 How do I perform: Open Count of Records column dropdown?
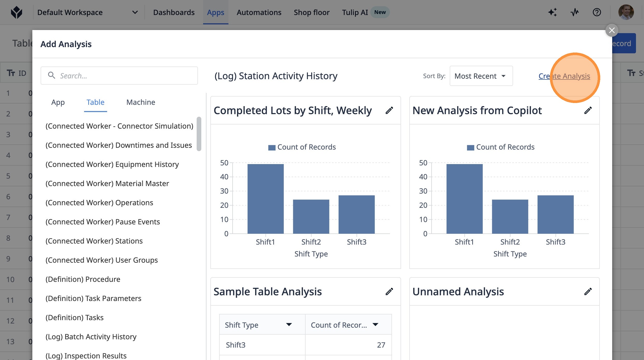[x=375, y=325]
